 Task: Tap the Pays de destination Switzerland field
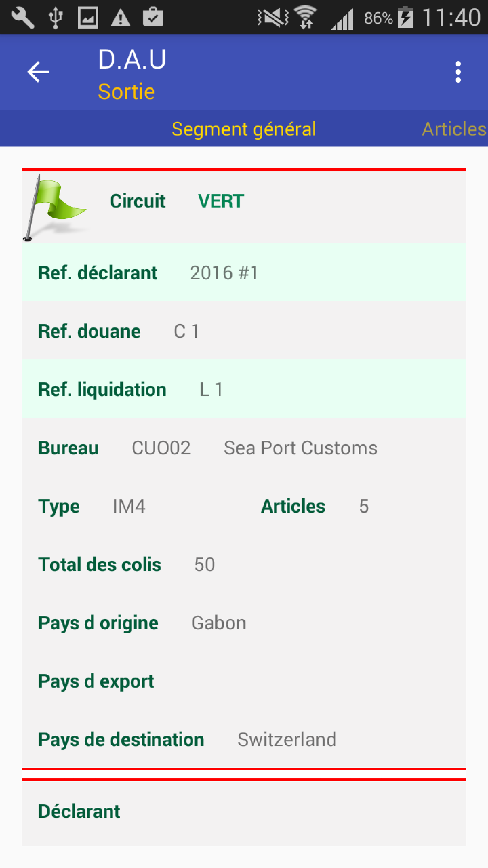(x=244, y=739)
